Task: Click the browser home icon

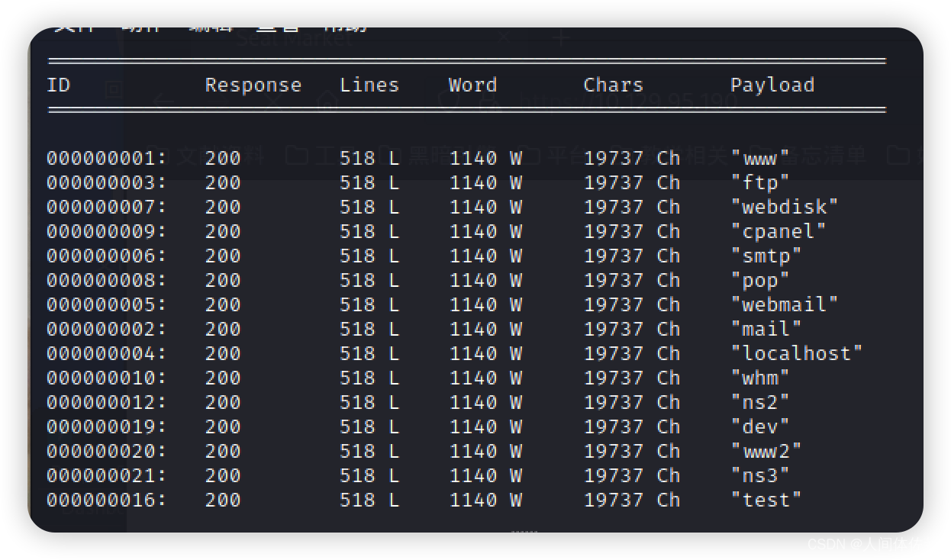Action: tap(327, 101)
